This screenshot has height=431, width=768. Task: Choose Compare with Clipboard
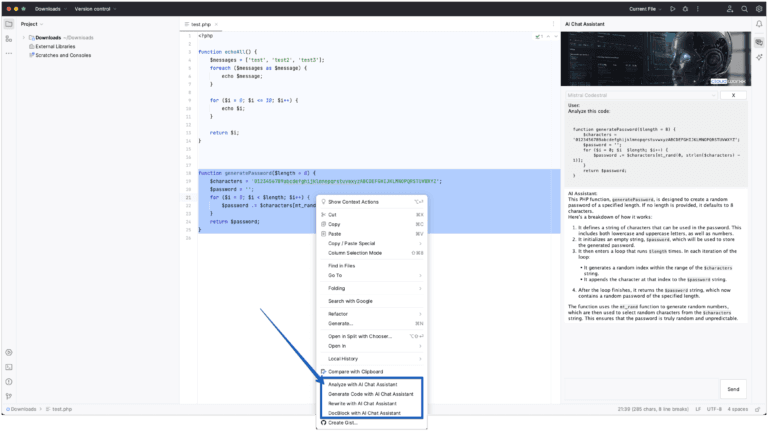pyautogui.click(x=372, y=372)
